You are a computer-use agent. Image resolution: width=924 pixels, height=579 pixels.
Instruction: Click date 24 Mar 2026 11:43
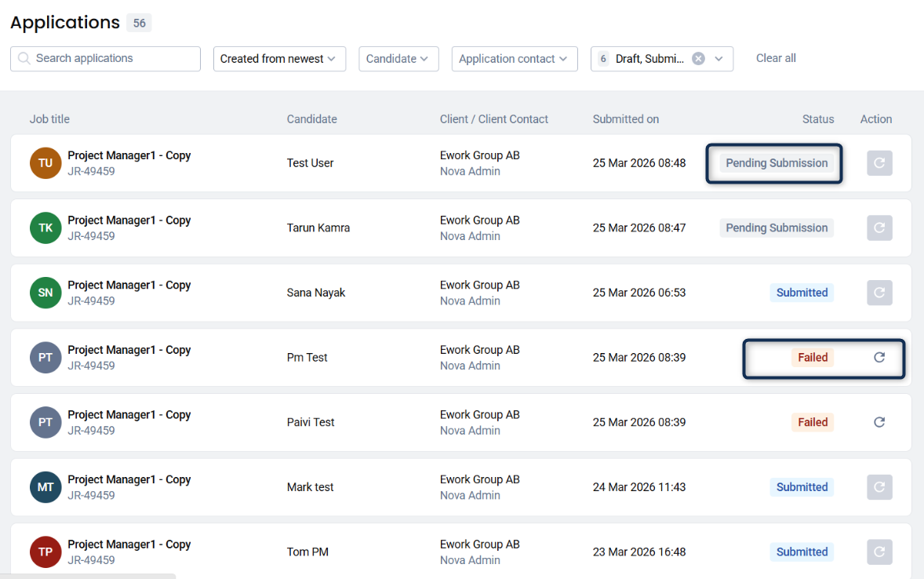639,488
